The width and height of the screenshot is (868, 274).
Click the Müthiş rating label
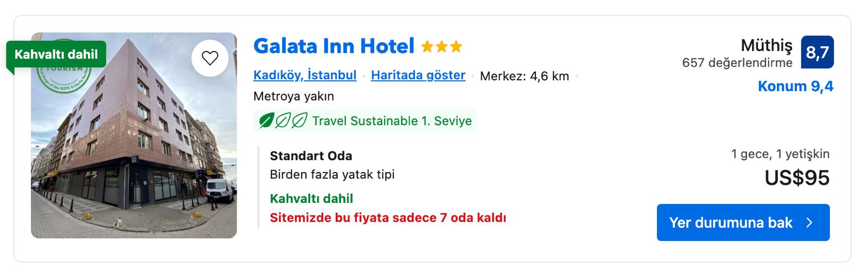[x=767, y=46]
